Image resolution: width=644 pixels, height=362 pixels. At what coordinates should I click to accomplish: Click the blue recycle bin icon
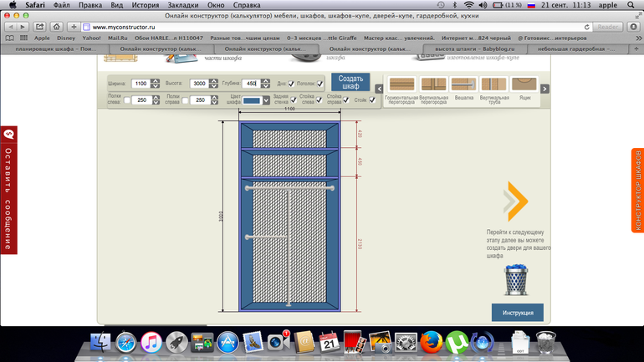[x=517, y=279]
